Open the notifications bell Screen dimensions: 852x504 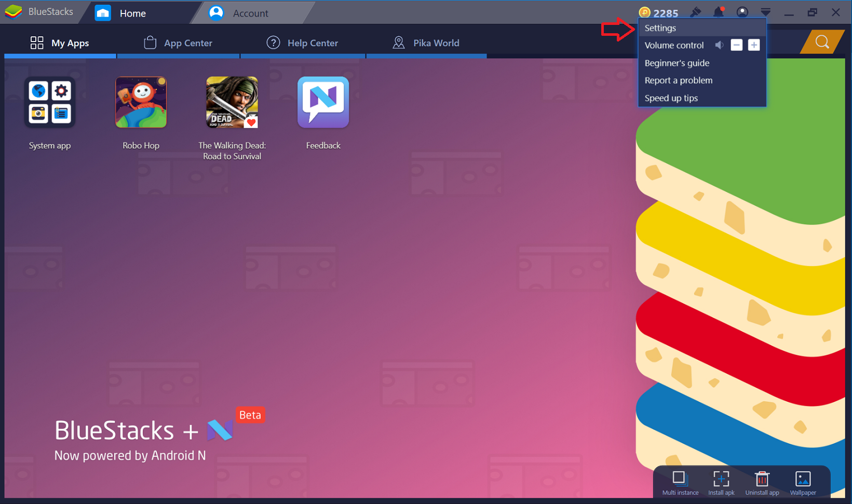tap(719, 12)
